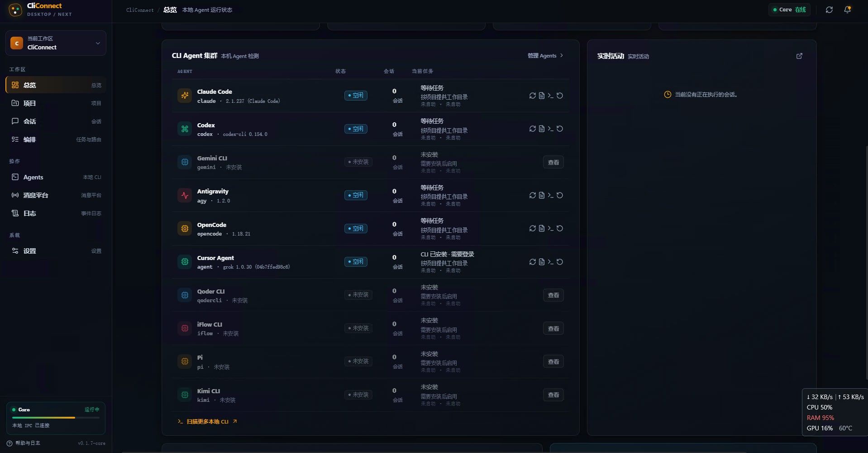Launch the terminal icon in the Antigravity row
Image resolution: width=868 pixels, height=453 pixels.
tap(550, 195)
